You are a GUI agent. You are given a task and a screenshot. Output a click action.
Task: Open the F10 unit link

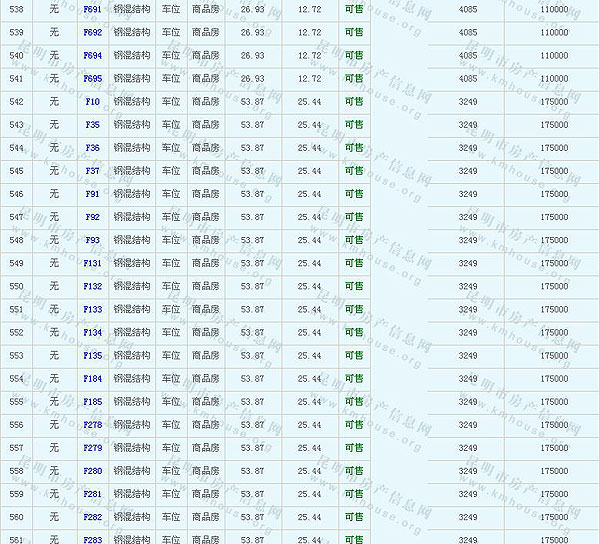click(x=92, y=101)
